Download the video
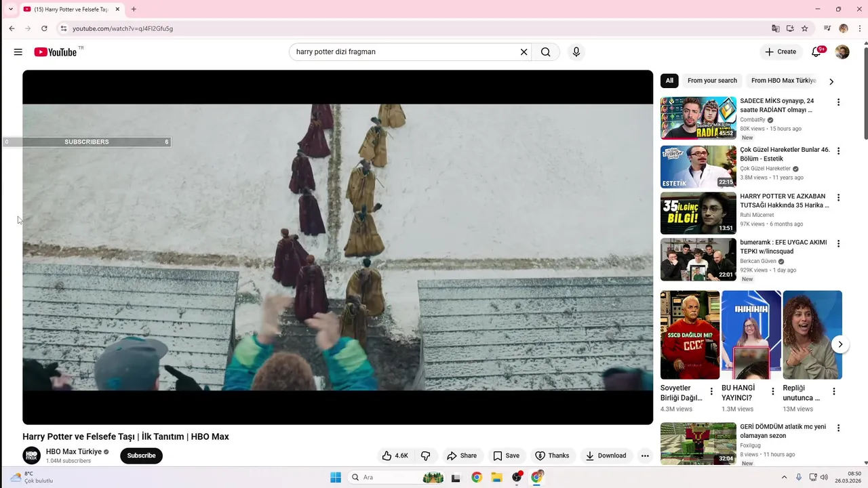This screenshot has height=488, width=868. (x=606, y=455)
